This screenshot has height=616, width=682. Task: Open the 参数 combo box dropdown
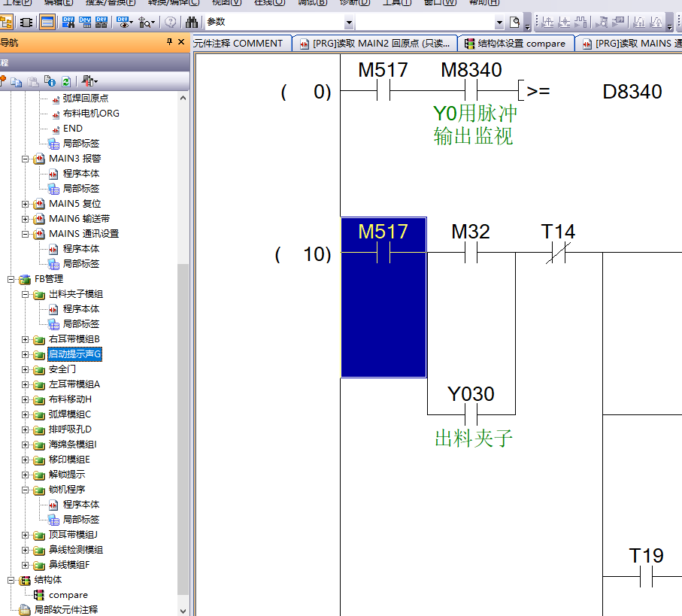349,22
